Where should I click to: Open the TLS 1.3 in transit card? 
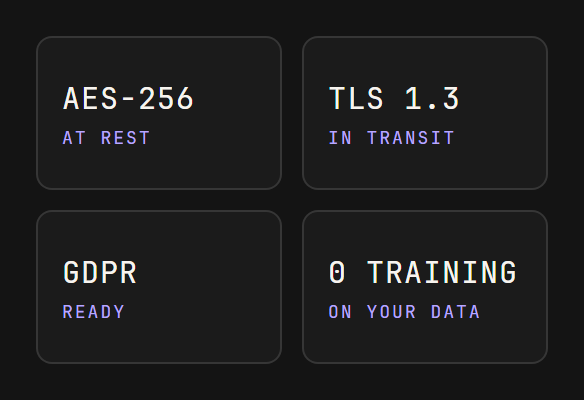(x=425, y=113)
